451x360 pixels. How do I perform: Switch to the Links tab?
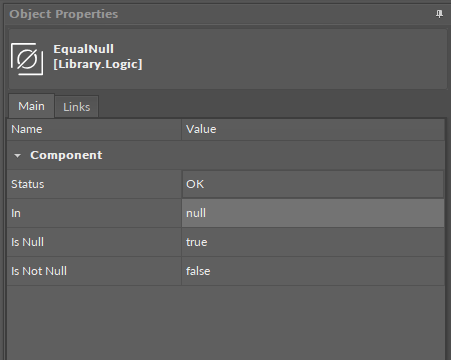coord(77,107)
